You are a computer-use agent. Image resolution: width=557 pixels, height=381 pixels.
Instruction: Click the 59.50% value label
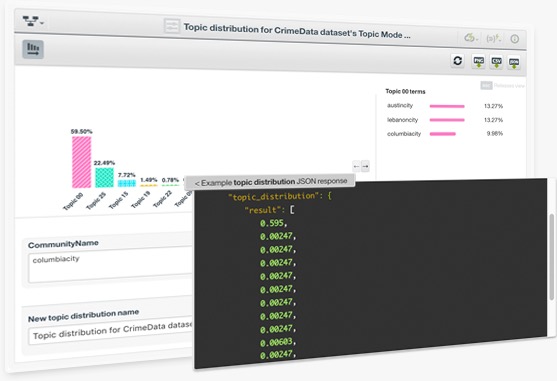[x=82, y=131]
